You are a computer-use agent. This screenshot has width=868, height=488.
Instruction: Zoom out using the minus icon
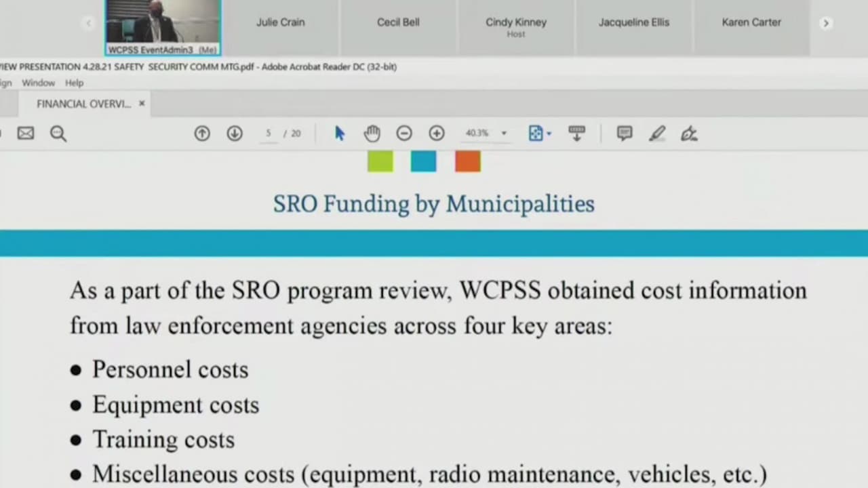[x=404, y=134]
